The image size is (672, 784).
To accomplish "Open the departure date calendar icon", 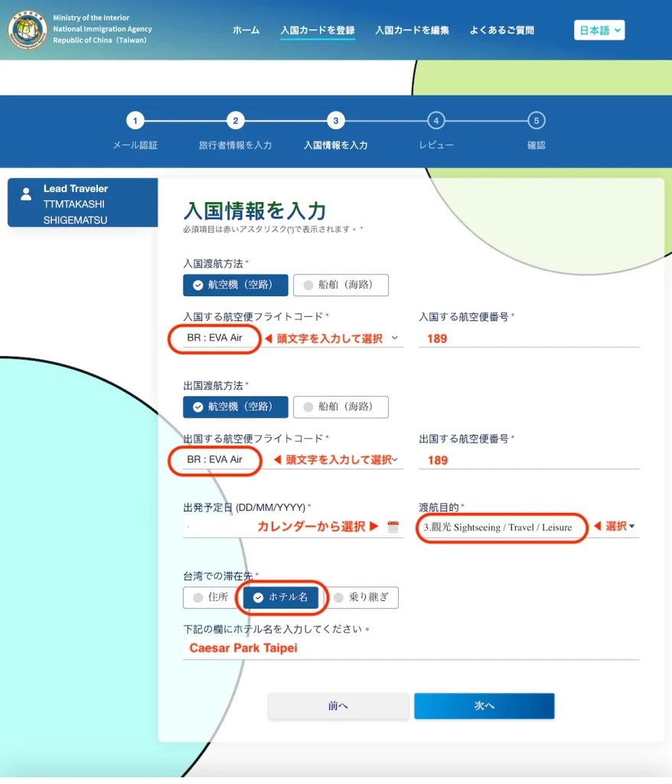I will [x=393, y=527].
